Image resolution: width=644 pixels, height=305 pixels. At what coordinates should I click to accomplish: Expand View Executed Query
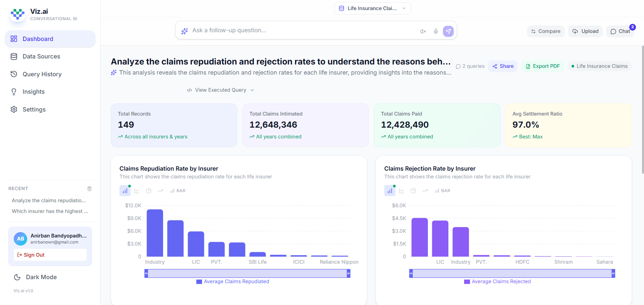[x=220, y=90]
